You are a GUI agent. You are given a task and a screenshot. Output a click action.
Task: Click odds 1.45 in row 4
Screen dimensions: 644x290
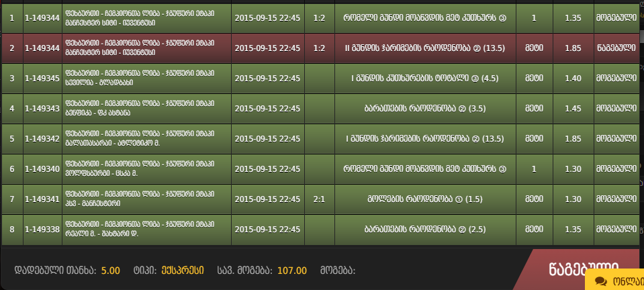(573, 109)
